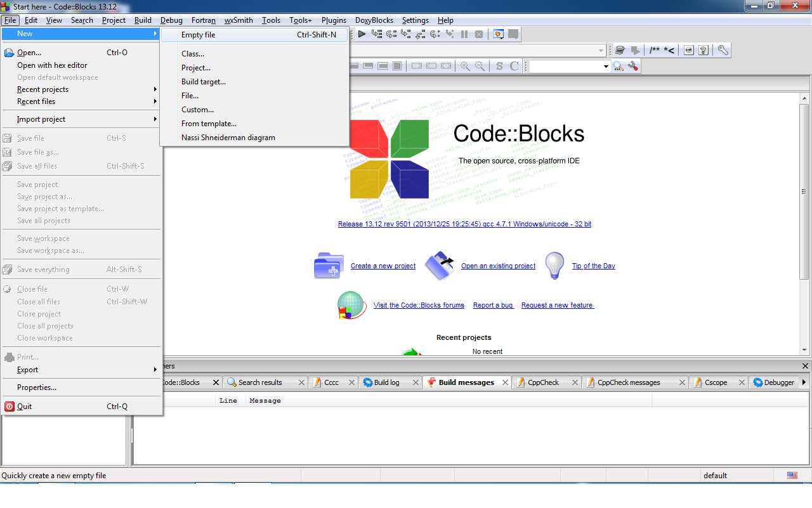The image size is (812, 508).
Task: Click the DoxyBlocks HTML documentation icon
Action: click(x=689, y=50)
